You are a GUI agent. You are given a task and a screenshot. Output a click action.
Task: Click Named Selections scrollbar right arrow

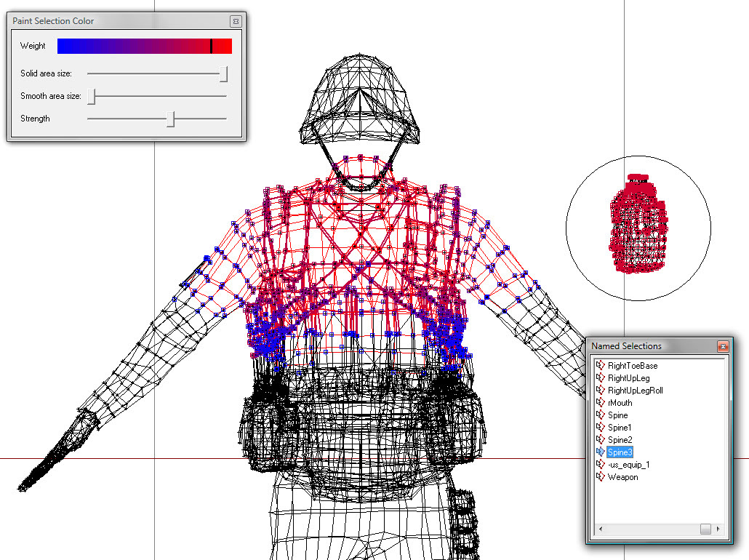718,529
